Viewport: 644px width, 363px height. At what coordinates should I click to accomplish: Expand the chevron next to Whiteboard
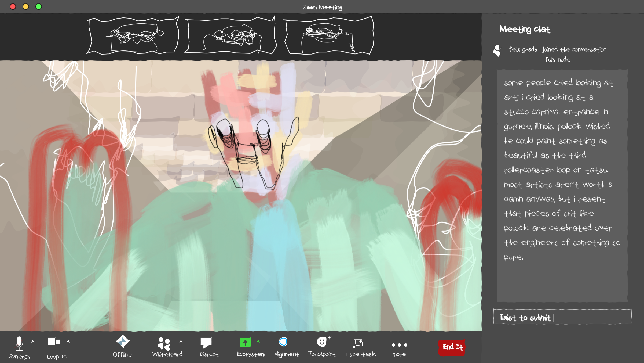tap(181, 342)
